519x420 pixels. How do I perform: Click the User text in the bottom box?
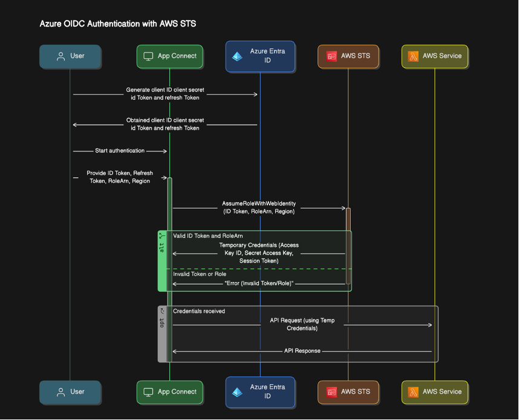pos(77,392)
